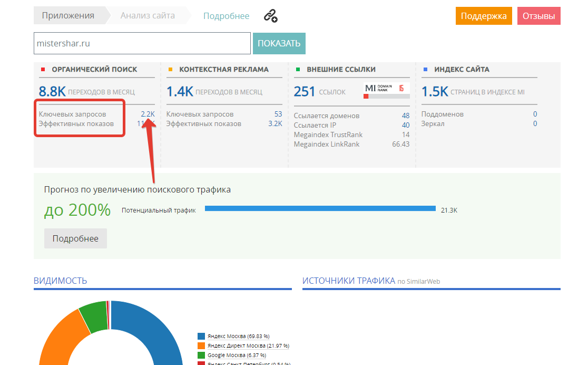Click green swatch for Google Москва
Image resolution: width=588 pixels, height=365 pixels.
click(x=201, y=355)
